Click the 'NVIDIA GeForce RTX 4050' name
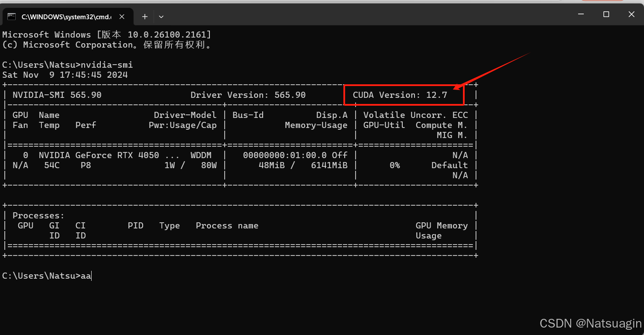Viewport: 644px width, 335px height. tap(99, 155)
